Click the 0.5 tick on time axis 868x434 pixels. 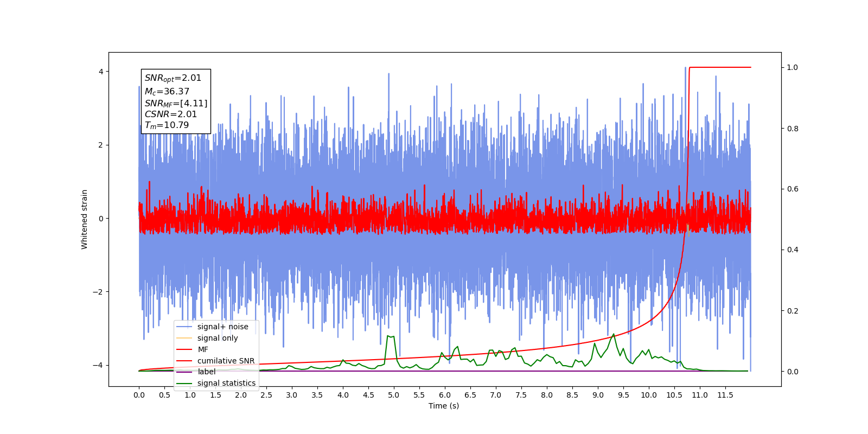tap(164, 395)
